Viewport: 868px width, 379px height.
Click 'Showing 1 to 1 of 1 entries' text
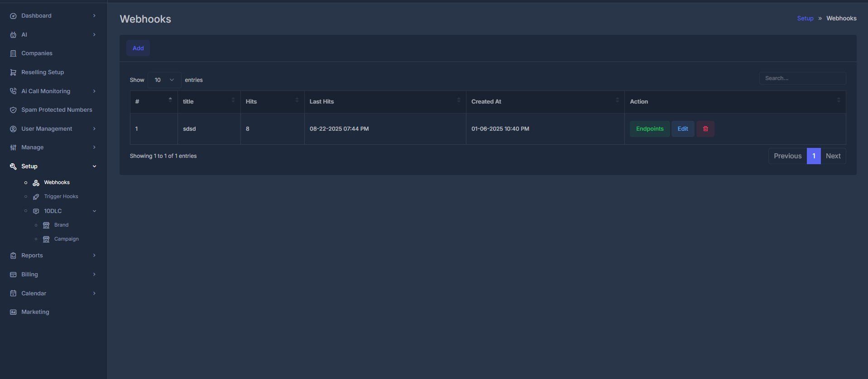click(x=163, y=156)
